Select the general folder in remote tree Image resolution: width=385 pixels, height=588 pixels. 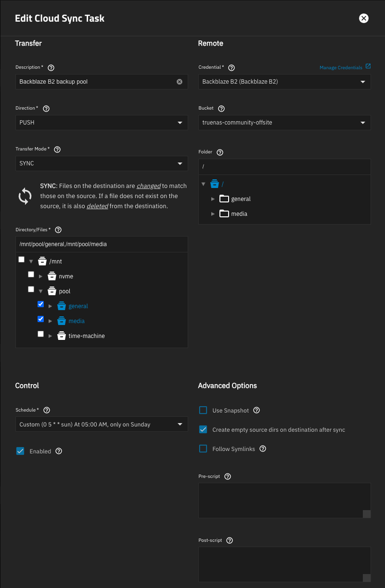pos(241,199)
